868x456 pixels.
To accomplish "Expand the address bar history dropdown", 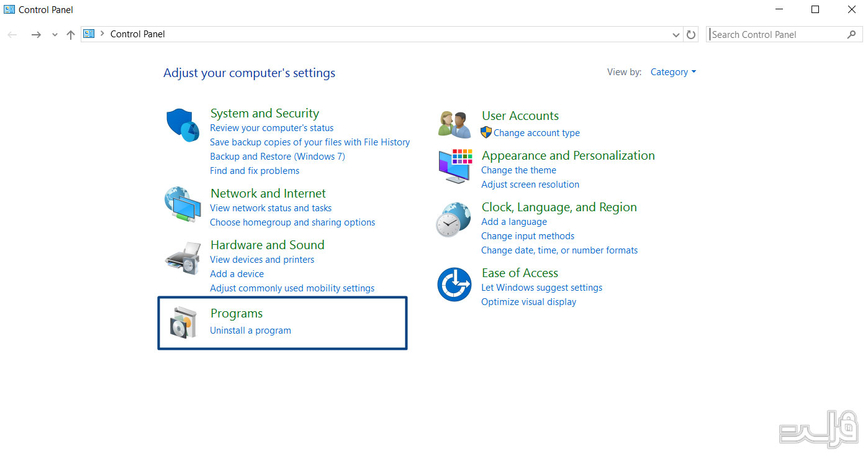I will point(676,35).
